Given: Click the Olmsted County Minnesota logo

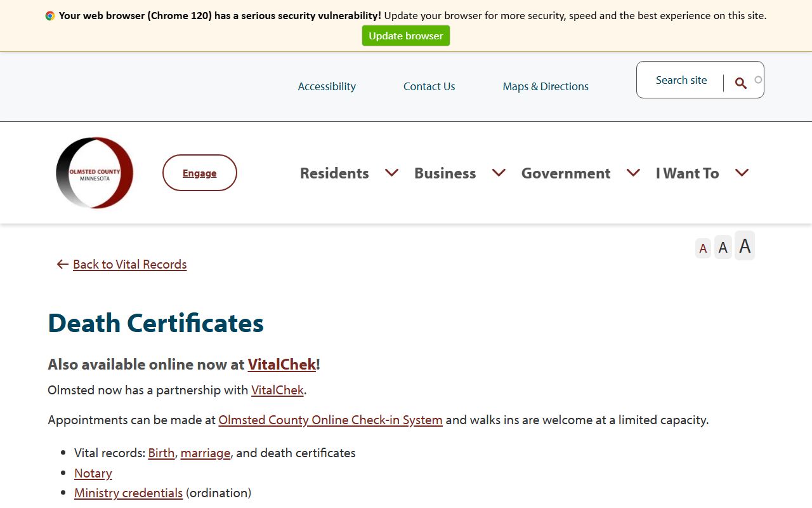Looking at the screenshot, I should pos(95,173).
